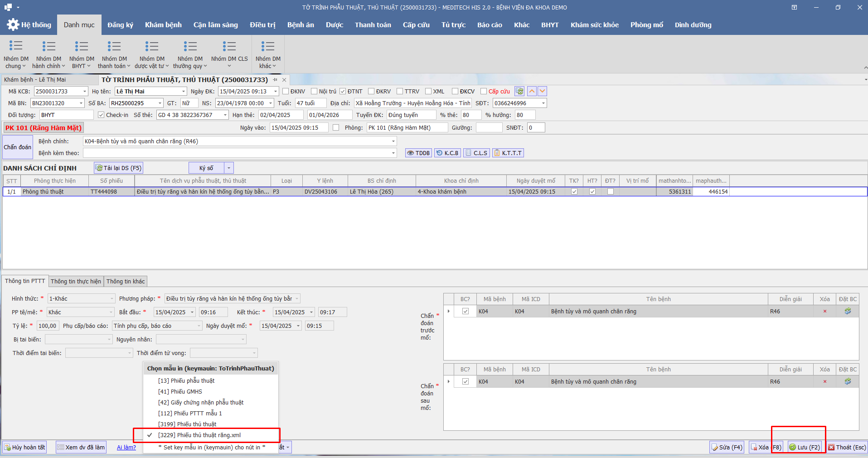Open Nhóm DM BHYT list icon
This screenshot has width=868, height=458.
coord(82,46)
